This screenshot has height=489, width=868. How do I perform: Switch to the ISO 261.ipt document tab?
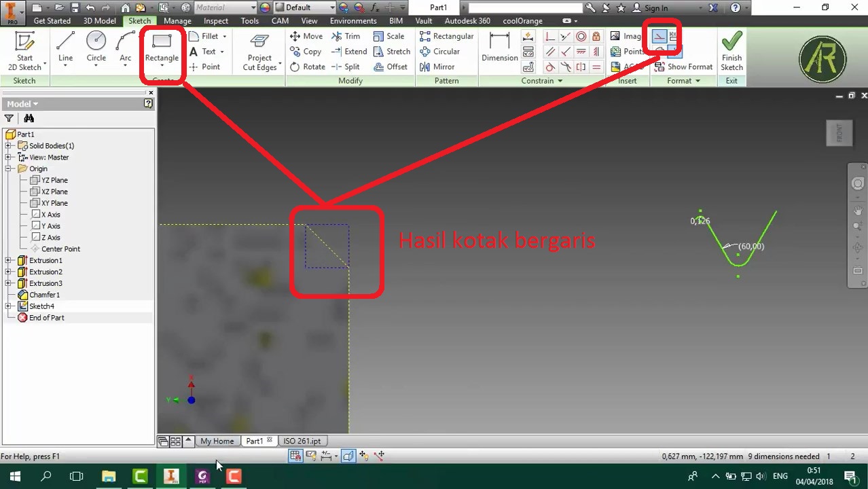[x=302, y=441]
